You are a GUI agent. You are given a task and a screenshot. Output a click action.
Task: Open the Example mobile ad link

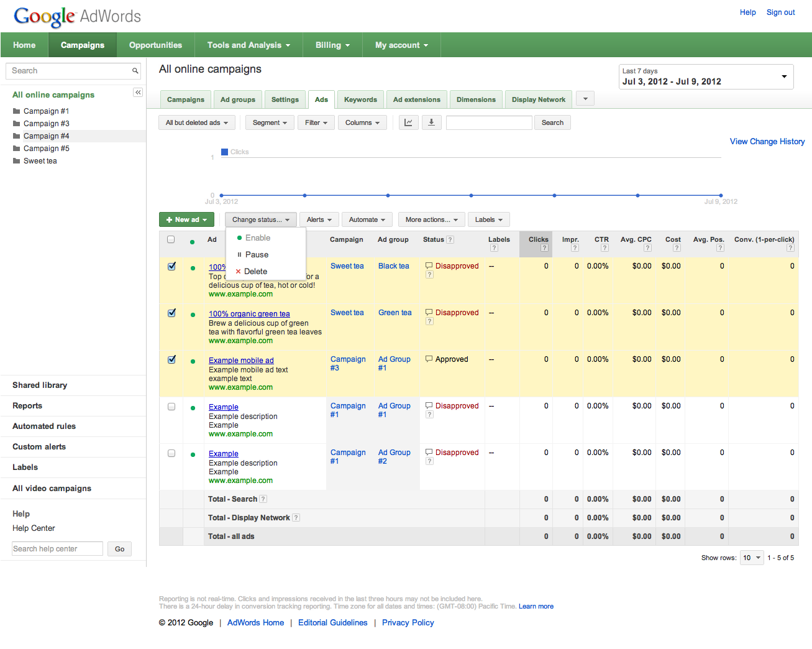pyautogui.click(x=241, y=361)
